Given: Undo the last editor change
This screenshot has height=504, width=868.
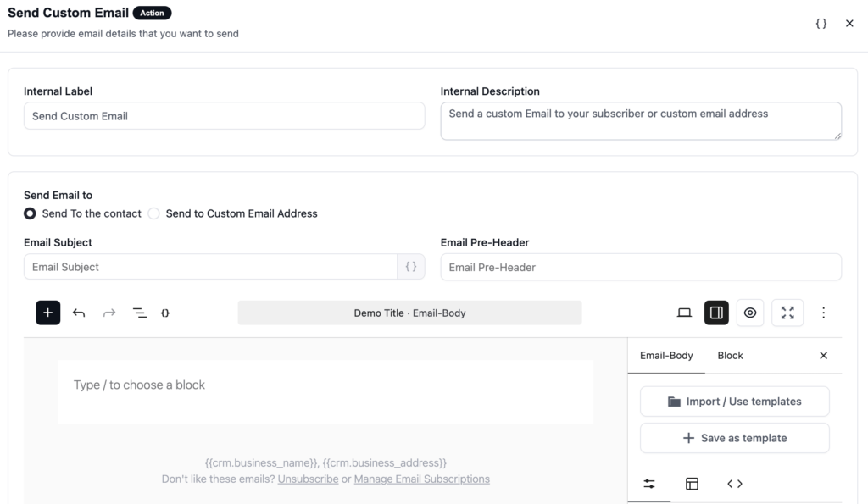Looking at the screenshot, I should click(79, 313).
